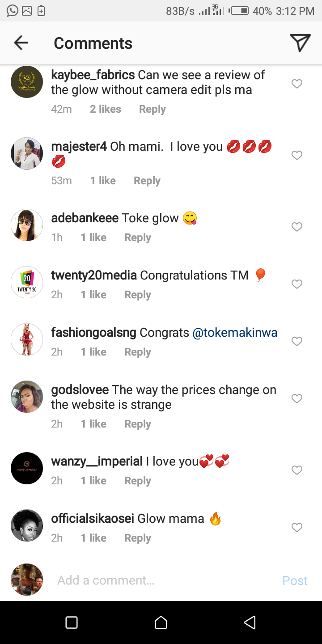The height and width of the screenshot is (644, 322).
Task: Tap Android back triangle button
Action: click(250, 623)
